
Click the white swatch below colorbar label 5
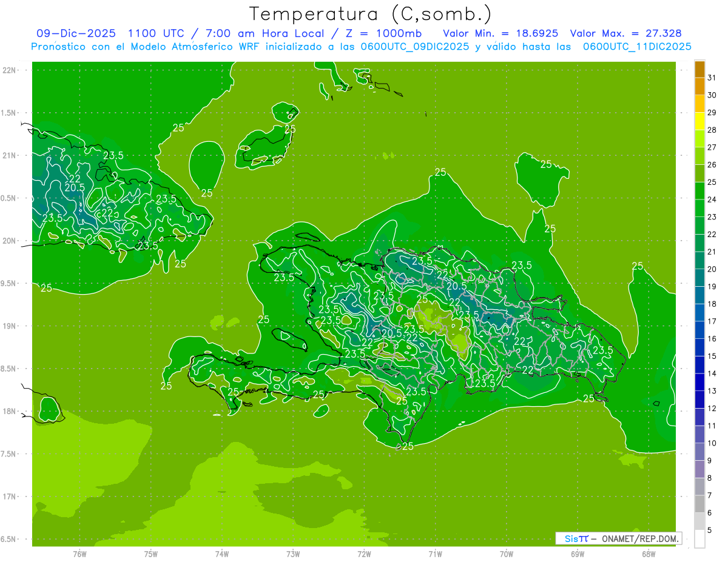699,539
